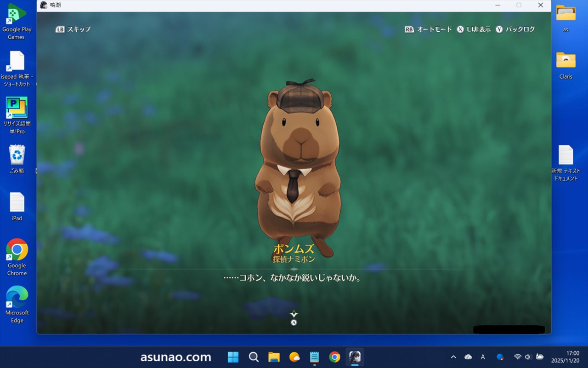The width and height of the screenshot is (588, 368).
Task: Click the dialogue text line to continue
Action: [x=292, y=278]
